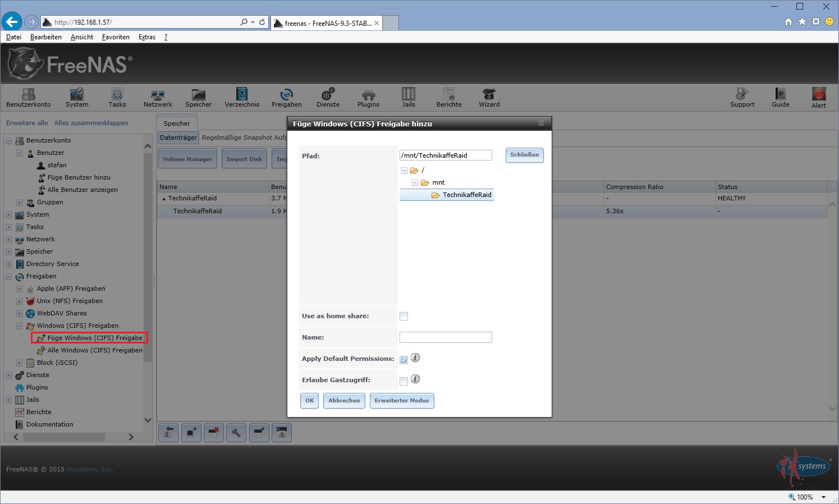Click sidebar tree vertical scroll down arrow
Image resolution: width=839 pixels, height=504 pixels.
148,420
